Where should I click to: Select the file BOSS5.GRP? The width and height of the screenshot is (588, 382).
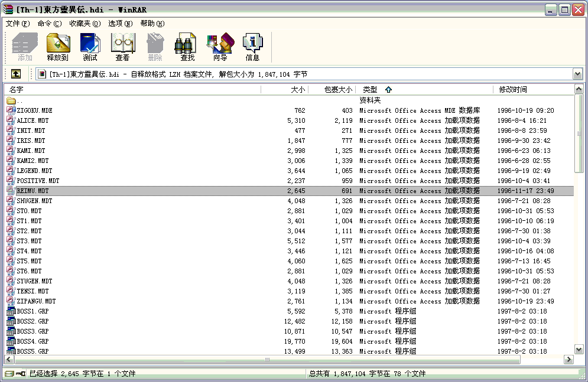click(33, 351)
